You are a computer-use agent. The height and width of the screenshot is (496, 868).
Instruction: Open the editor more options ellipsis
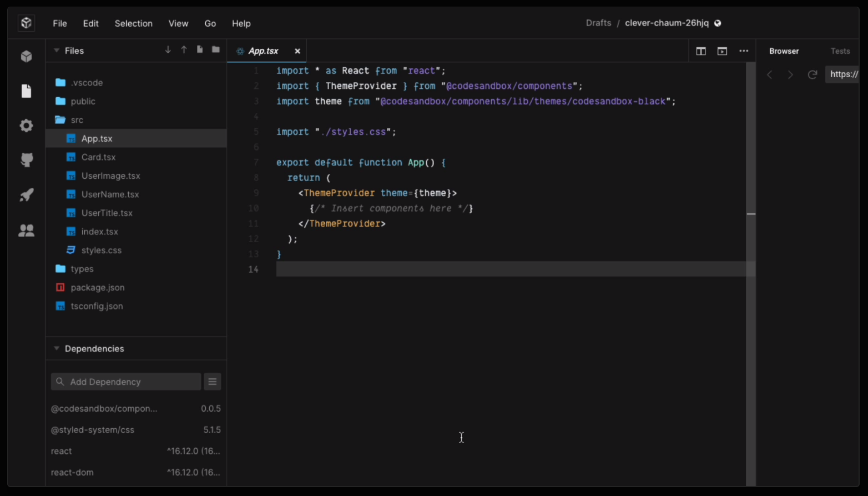744,51
